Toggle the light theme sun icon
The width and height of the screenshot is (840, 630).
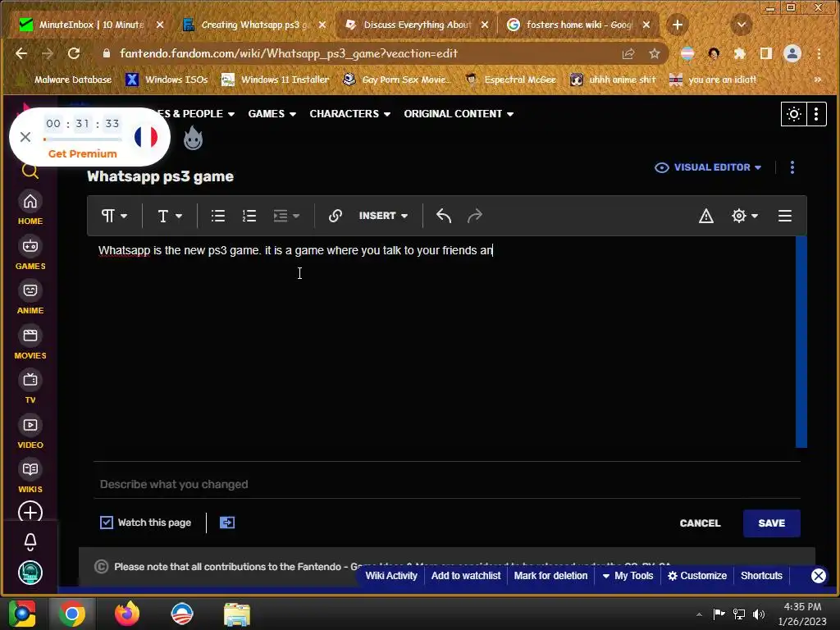click(x=793, y=114)
